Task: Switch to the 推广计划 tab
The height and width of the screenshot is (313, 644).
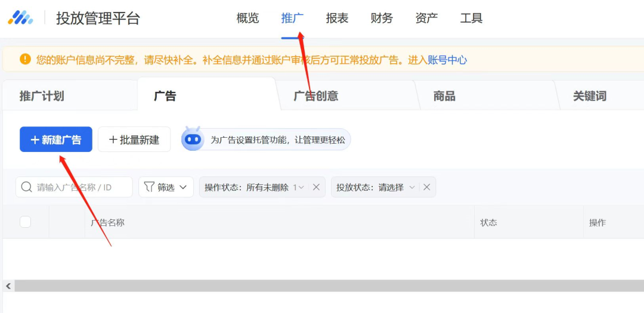Action: (x=42, y=96)
